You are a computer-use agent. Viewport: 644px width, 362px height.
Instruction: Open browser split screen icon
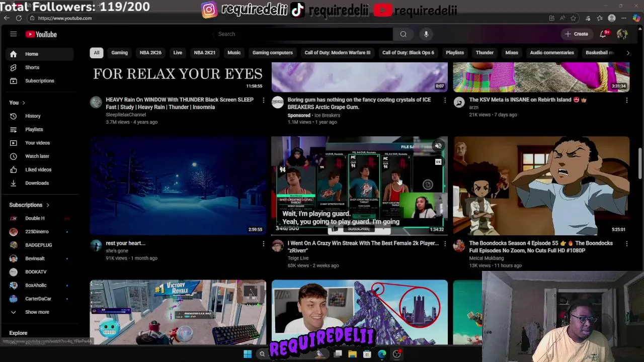(x=552, y=18)
